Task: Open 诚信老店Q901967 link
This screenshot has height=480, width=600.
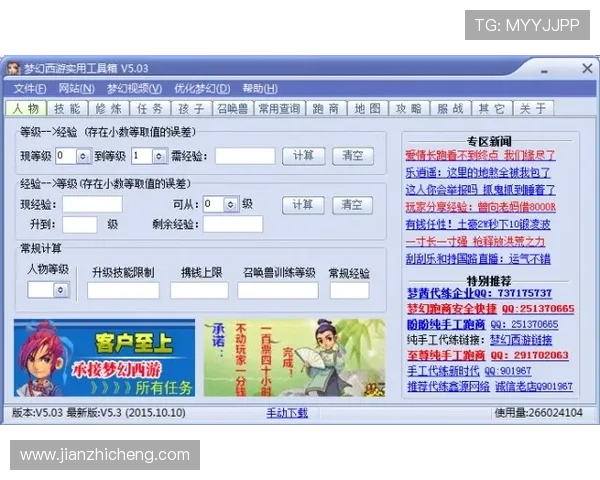Action: (x=534, y=387)
